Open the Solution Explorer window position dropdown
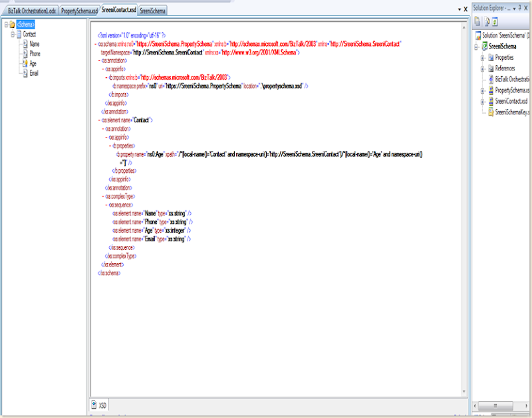Viewport: 532px width, 418px height. pyautogui.click(x=514, y=9)
